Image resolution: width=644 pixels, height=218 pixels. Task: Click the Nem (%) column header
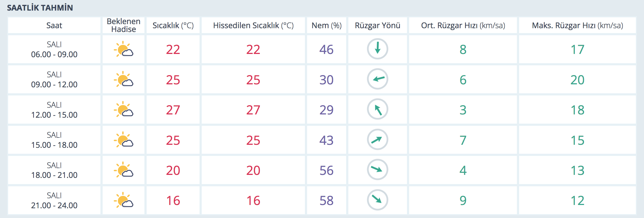coord(327,25)
